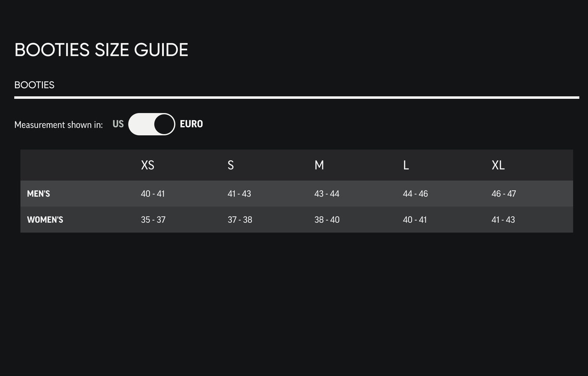The height and width of the screenshot is (376, 588).
Task: Click women's M size 38 - 40
Action: click(327, 220)
